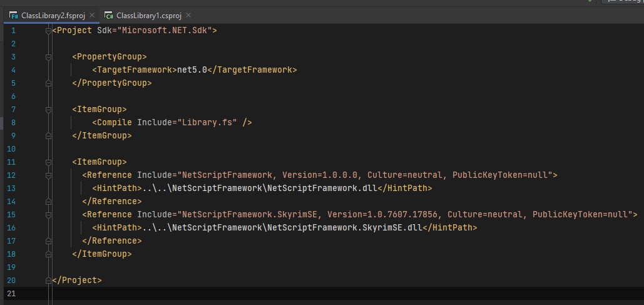Click line number 13 in the gutter

click(11, 189)
